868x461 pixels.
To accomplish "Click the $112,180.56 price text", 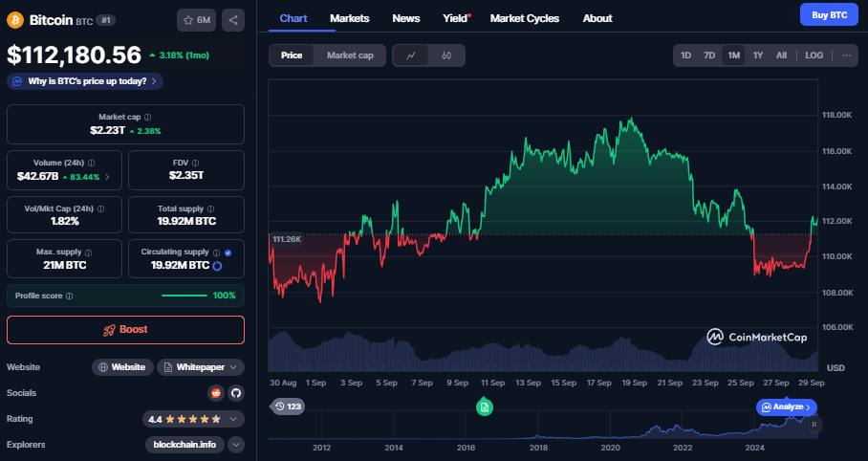I will (x=75, y=55).
